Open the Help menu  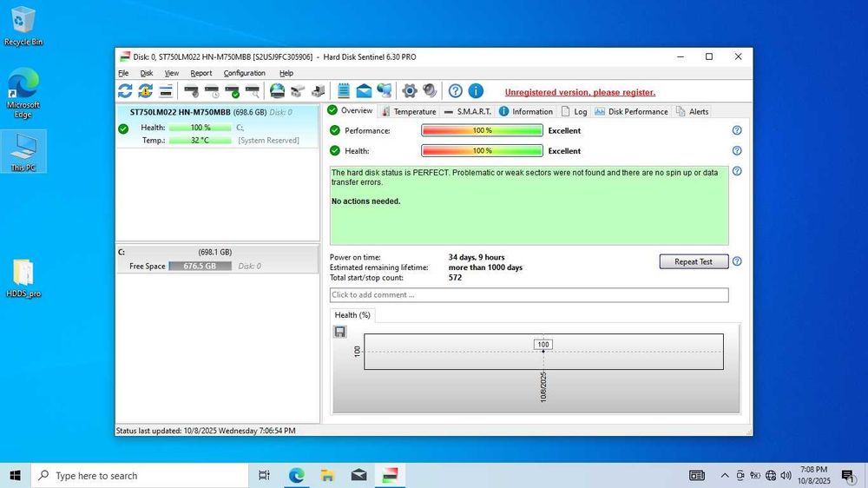tap(286, 73)
